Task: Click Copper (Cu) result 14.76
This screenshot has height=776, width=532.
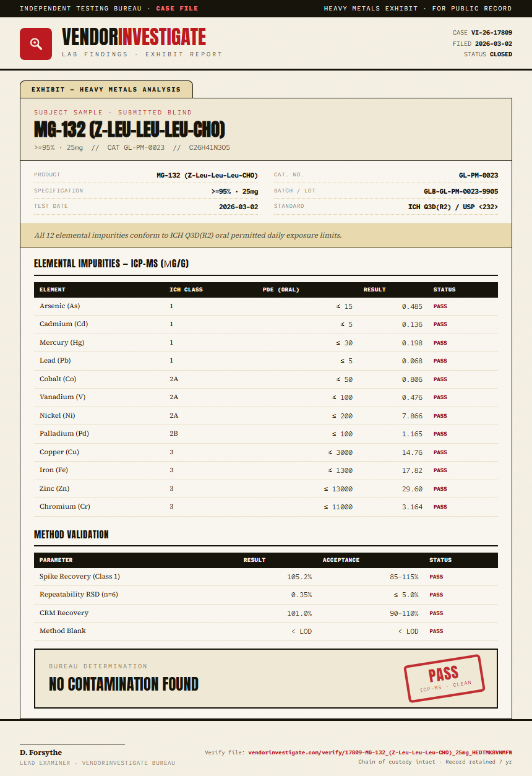Action: [412, 452]
